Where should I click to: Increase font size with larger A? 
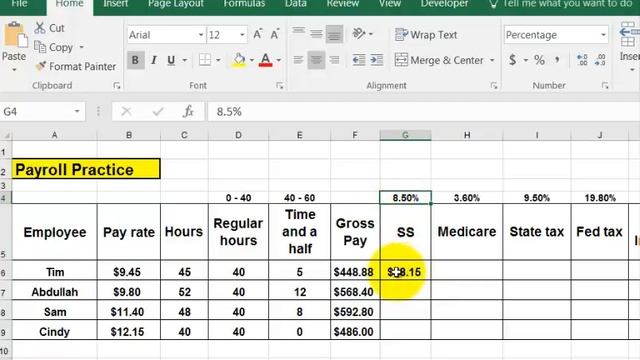point(257,34)
